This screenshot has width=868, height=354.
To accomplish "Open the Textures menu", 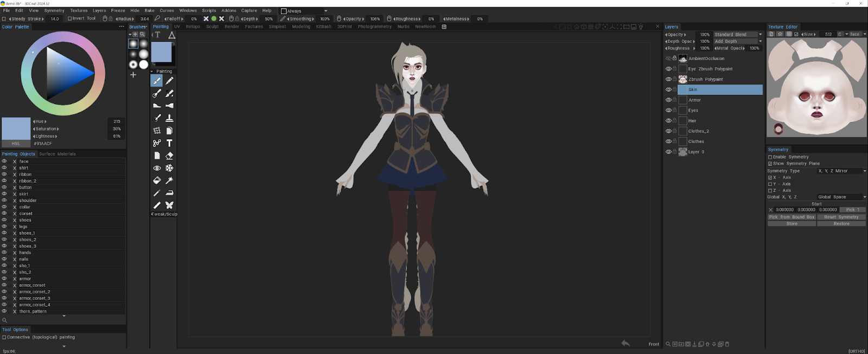I will 79,10.
